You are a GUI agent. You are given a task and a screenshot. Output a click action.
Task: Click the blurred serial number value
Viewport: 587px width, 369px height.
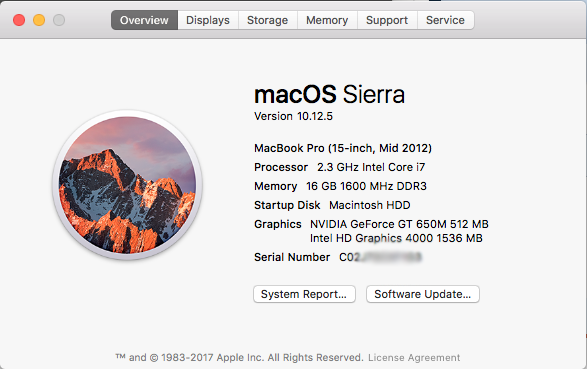tap(380, 257)
